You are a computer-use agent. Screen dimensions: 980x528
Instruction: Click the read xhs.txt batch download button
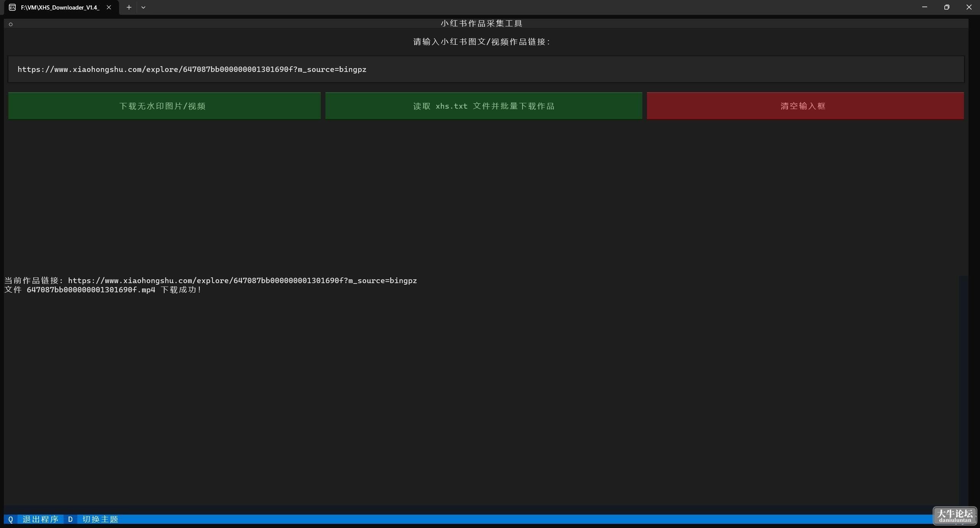(483, 106)
